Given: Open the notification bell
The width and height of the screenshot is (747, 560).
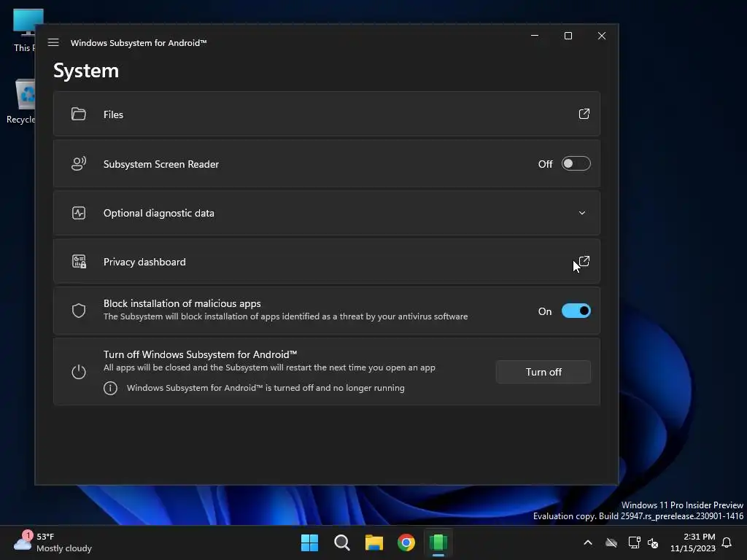Looking at the screenshot, I should 727,542.
